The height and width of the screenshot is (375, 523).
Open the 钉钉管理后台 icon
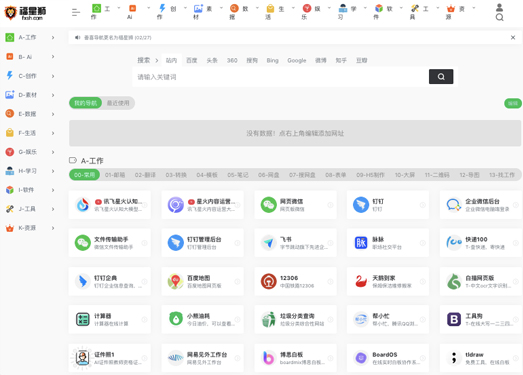175,243
